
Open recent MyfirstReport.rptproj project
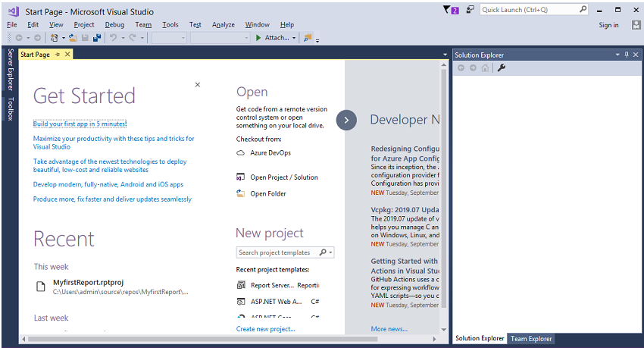(83, 282)
